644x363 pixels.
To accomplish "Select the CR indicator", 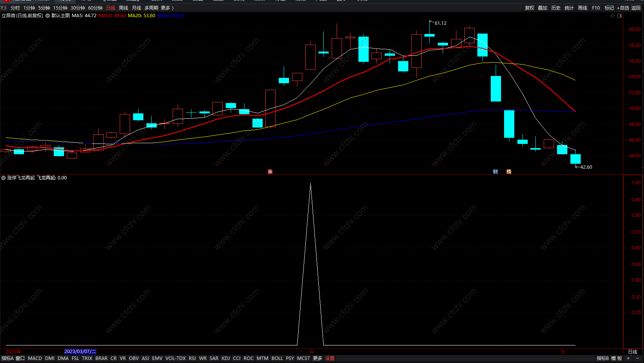I will click(x=114, y=358).
